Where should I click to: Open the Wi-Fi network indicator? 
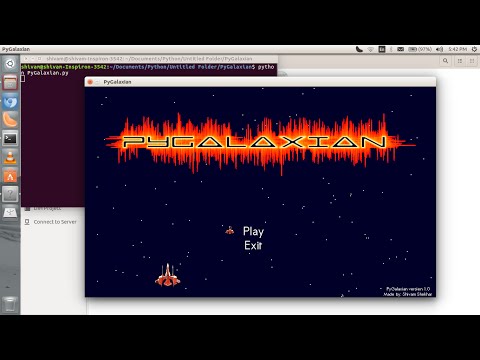click(x=371, y=49)
